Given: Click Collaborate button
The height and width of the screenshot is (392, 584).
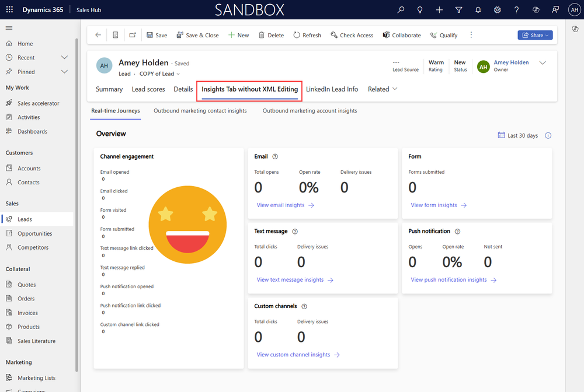Looking at the screenshot, I should 402,35.
